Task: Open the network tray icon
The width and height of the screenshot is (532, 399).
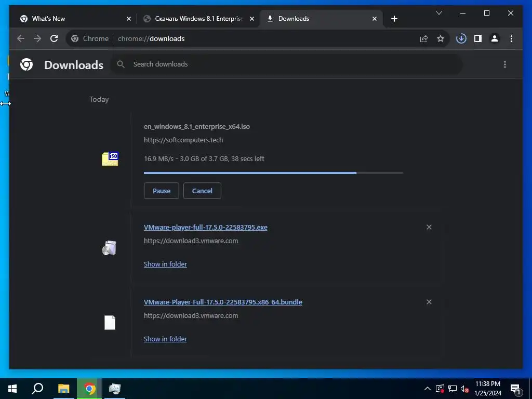Action: (x=453, y=389)
